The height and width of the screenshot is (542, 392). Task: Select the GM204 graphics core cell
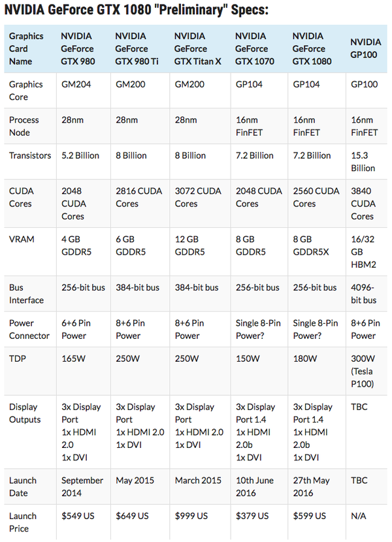click(x=76, y=84)
